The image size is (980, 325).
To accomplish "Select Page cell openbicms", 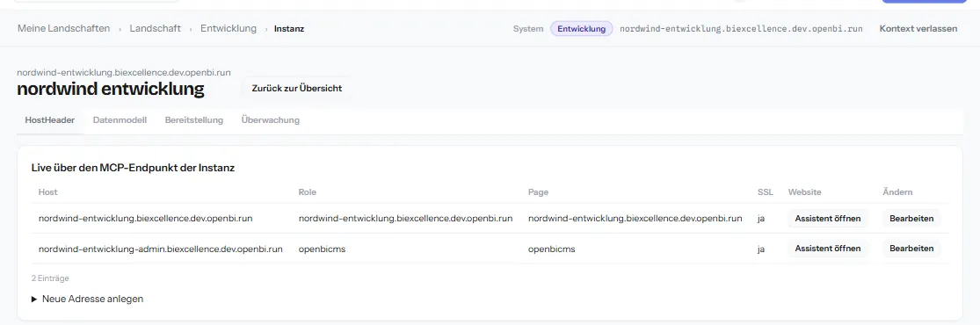I will pyautogui.click(x=551, y=249).
